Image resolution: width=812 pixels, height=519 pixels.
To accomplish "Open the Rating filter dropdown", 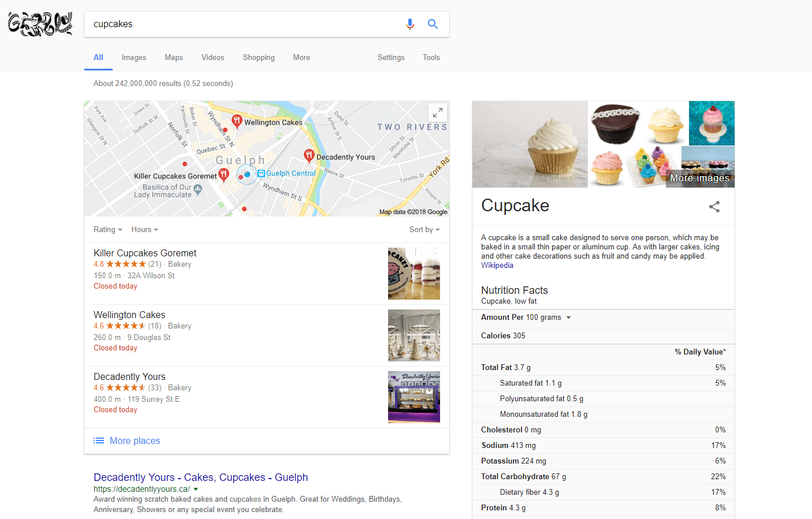I will pos(108,230).
